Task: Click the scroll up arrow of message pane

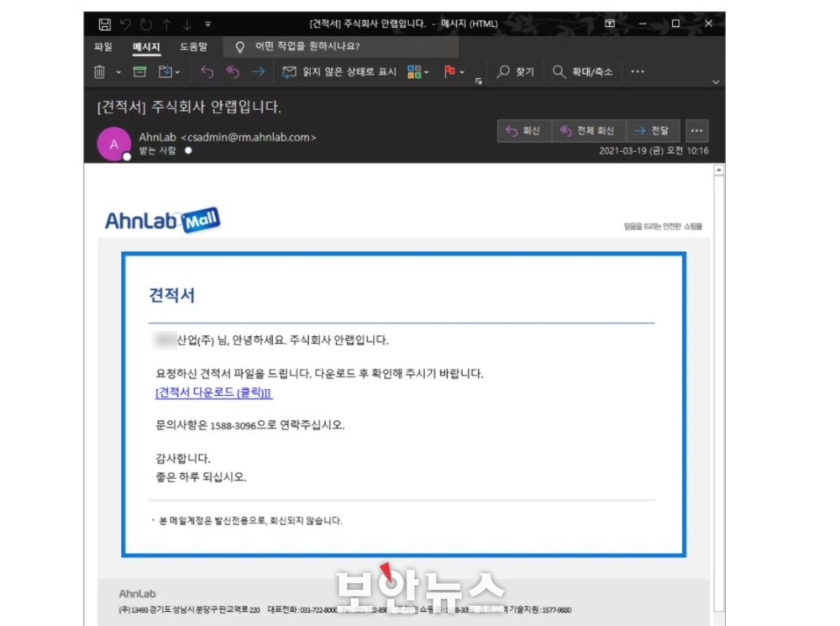Action: coord(719,170)
